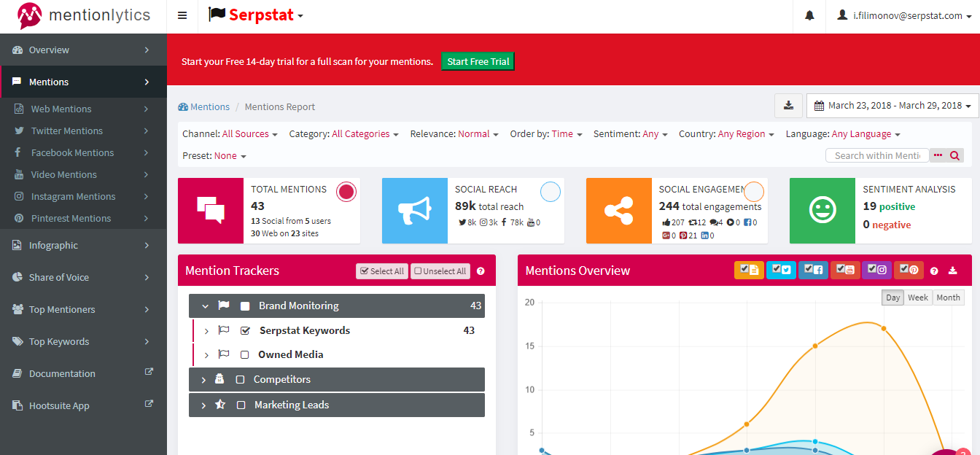Screen dimensions: 980x455
Task: Toggle Twitter series in chart
Action: 781,270
